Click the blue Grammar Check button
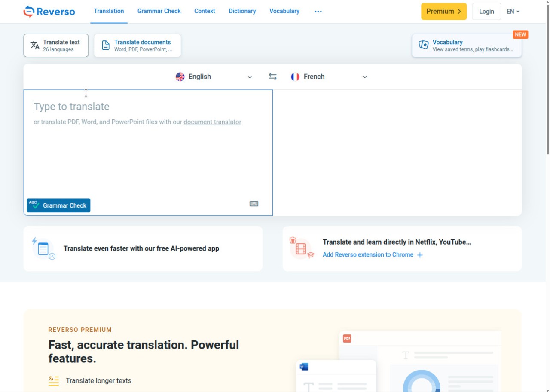Screen dimensions: 550x392 pos(58,205)
